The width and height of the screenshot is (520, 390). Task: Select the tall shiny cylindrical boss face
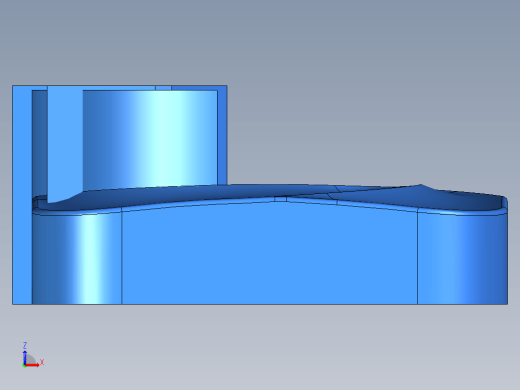pos(150,138)
